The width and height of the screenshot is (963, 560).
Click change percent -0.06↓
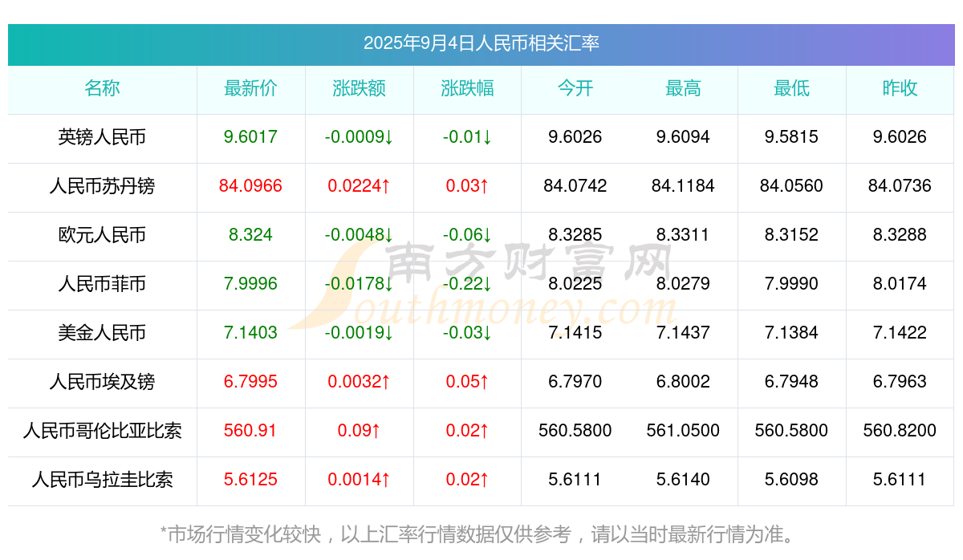pyautogui.click(x=467, y=235)
